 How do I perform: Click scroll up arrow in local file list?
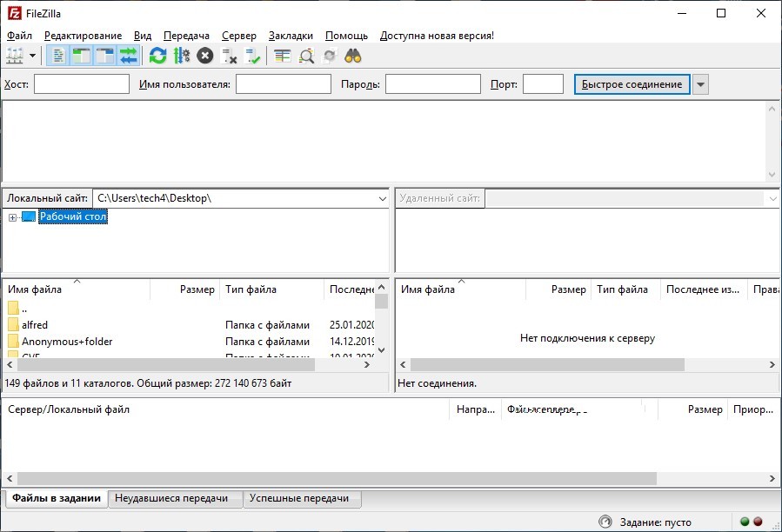tap(382, 287)
